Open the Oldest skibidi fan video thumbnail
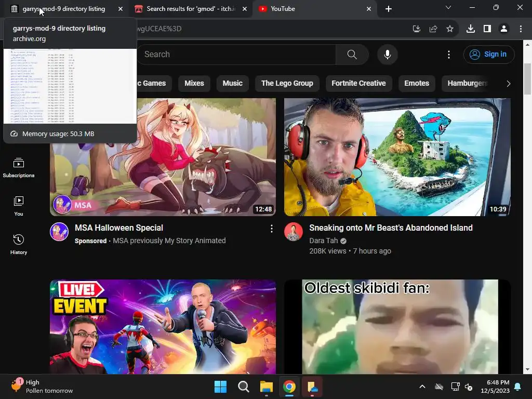 coord(397,327)
